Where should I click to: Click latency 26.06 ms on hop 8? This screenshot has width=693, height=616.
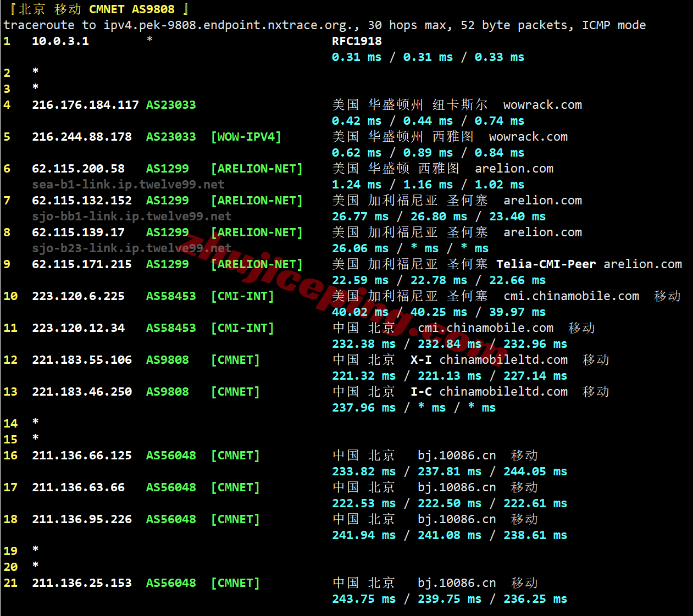360,248
